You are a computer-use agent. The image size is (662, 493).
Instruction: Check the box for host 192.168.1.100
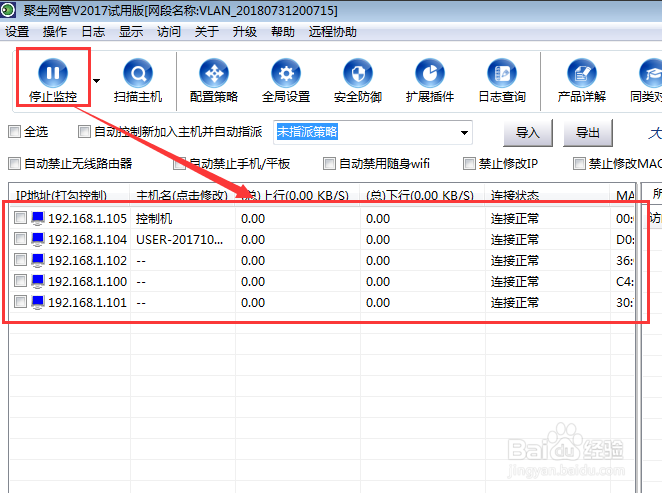(20, 281)
